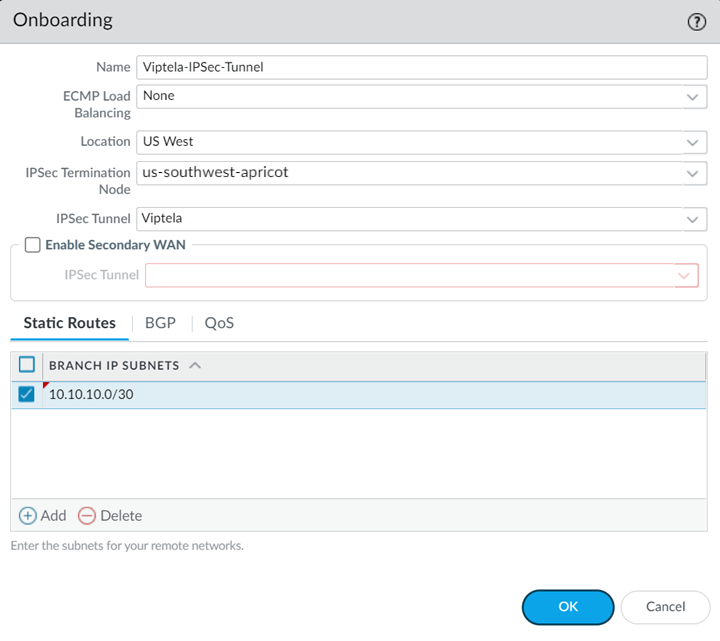
Task: Select the Static Routes tab
Action: pyautogui.click(x=70, y=323)
